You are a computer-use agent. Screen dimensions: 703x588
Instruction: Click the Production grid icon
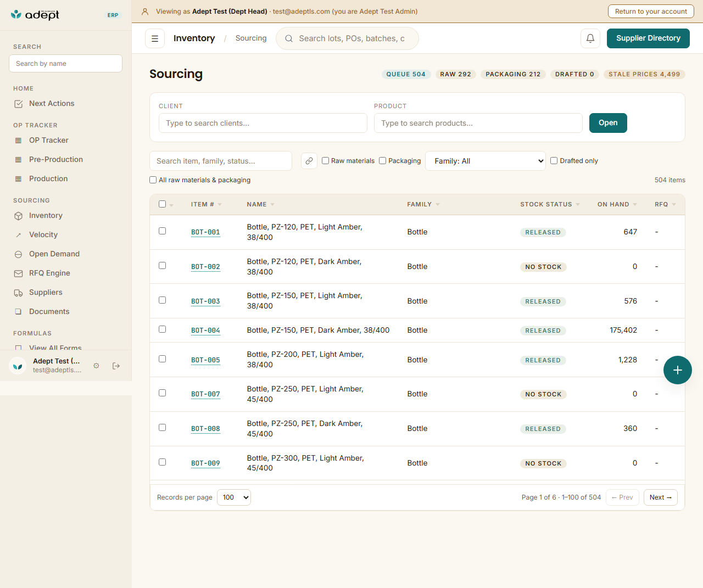point(19,179)
